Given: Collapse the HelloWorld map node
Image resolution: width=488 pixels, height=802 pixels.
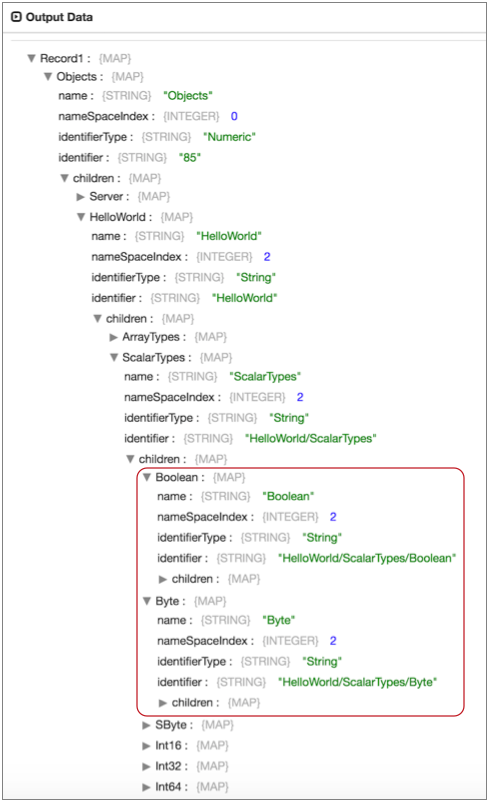Looking at the screenshot, I should [x=81, y=217].
